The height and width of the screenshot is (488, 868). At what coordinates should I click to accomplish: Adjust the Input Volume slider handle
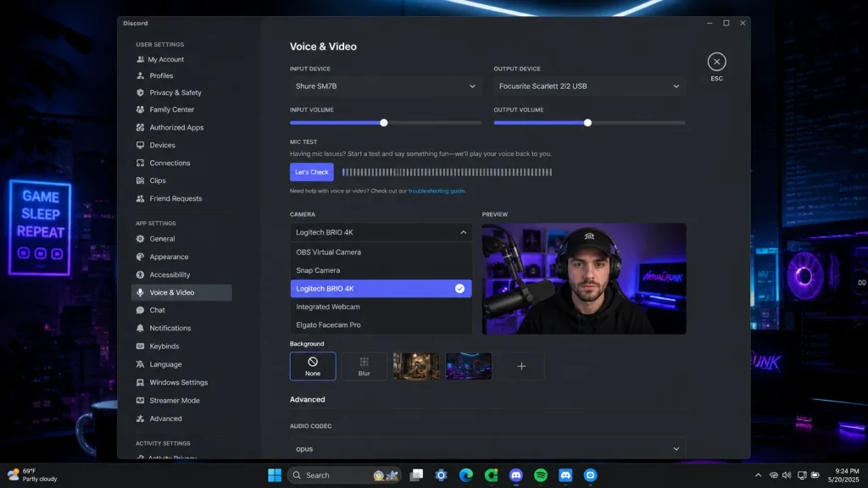point(384,123)
